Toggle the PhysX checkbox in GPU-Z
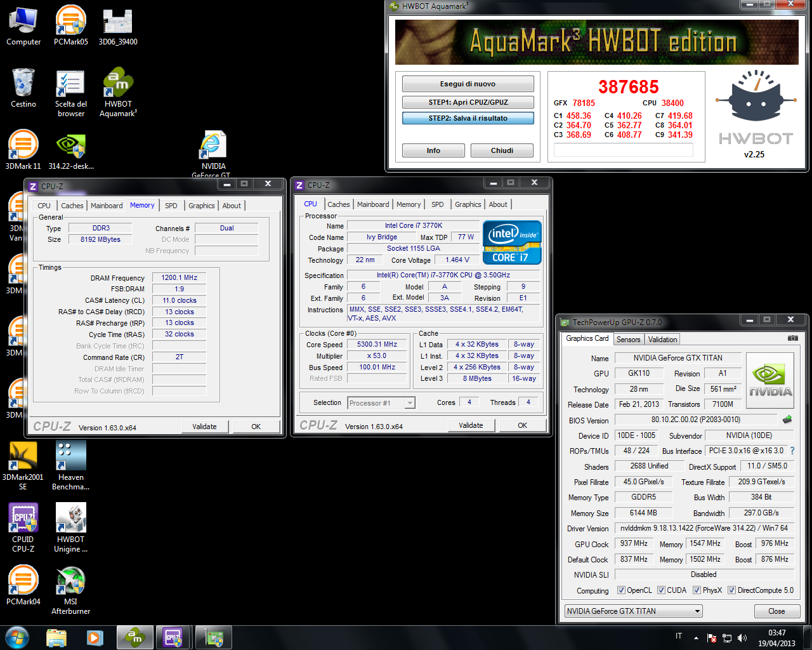The image size is (812, 650). click(697, 590)
